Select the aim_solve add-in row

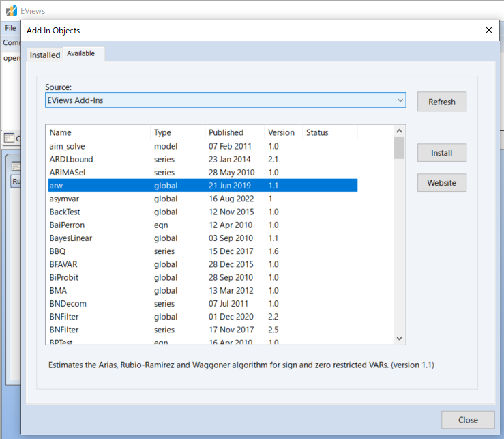pyautogui.click(x=67, y=146)
